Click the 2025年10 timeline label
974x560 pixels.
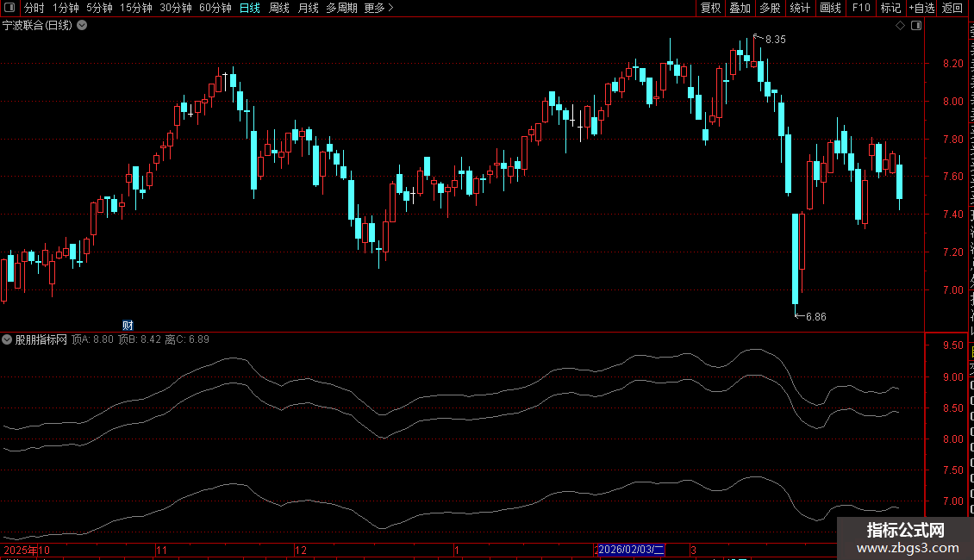coord(27,550)
